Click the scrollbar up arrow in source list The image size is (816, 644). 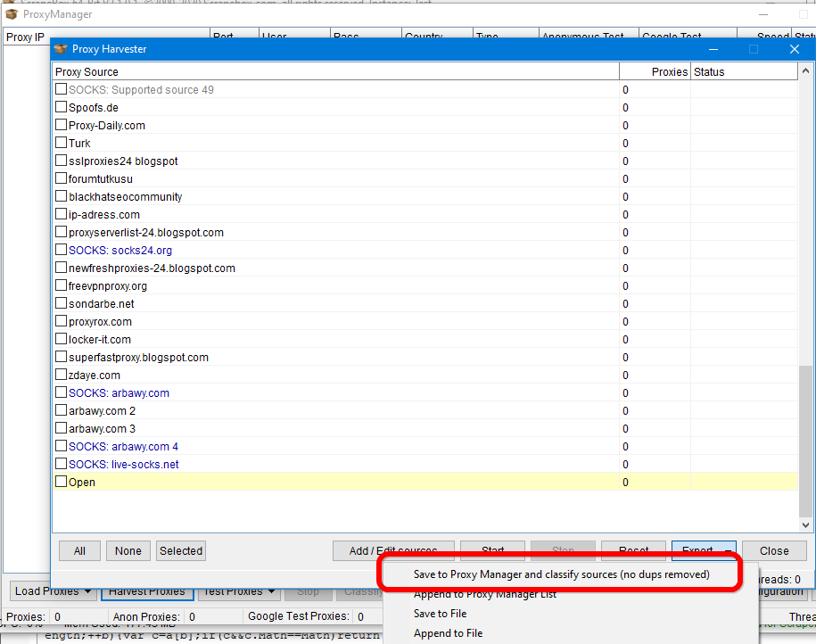805,70
